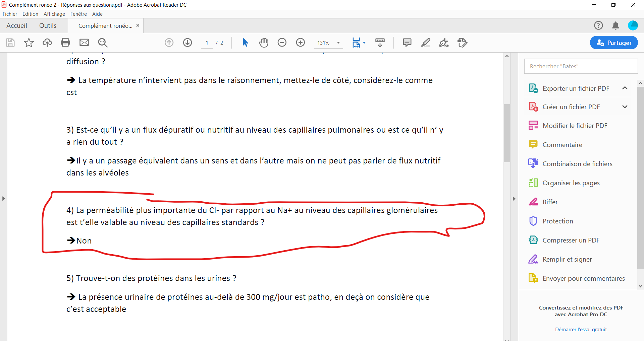Open the Affichage menu
The height and width of the screenshot is (341, 644).
pos(54,14)
